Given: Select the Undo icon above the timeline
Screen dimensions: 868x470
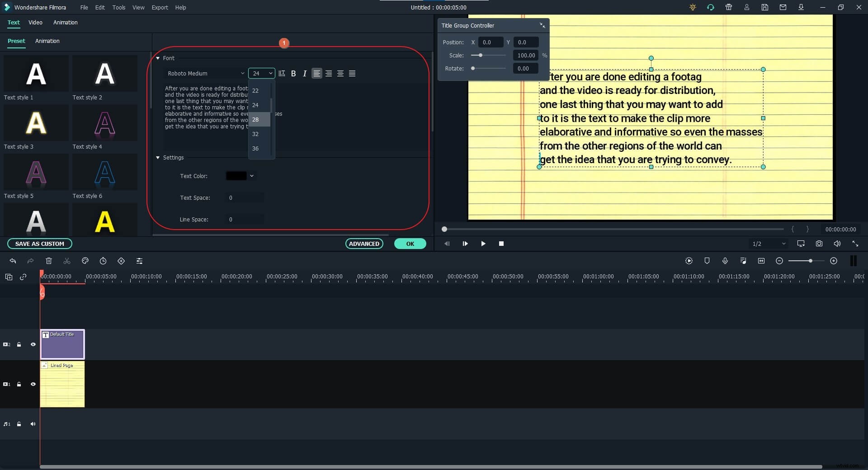Looking at the screenshot, I should coord(13,261).
